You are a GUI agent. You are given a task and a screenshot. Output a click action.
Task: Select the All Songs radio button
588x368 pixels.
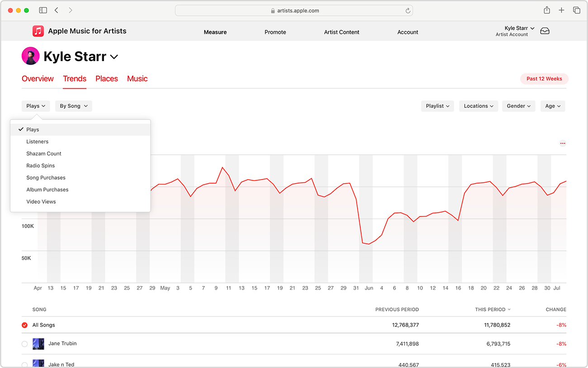(25, 325)
